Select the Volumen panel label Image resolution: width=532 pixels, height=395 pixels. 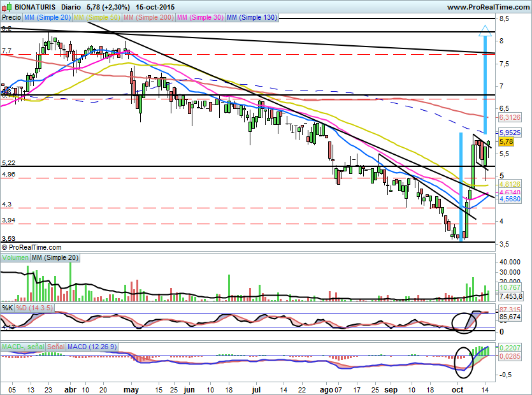coord(15,257)
